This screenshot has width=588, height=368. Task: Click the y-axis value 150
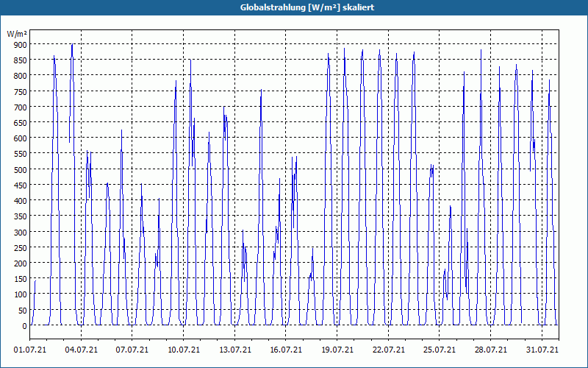coord(21,279)
